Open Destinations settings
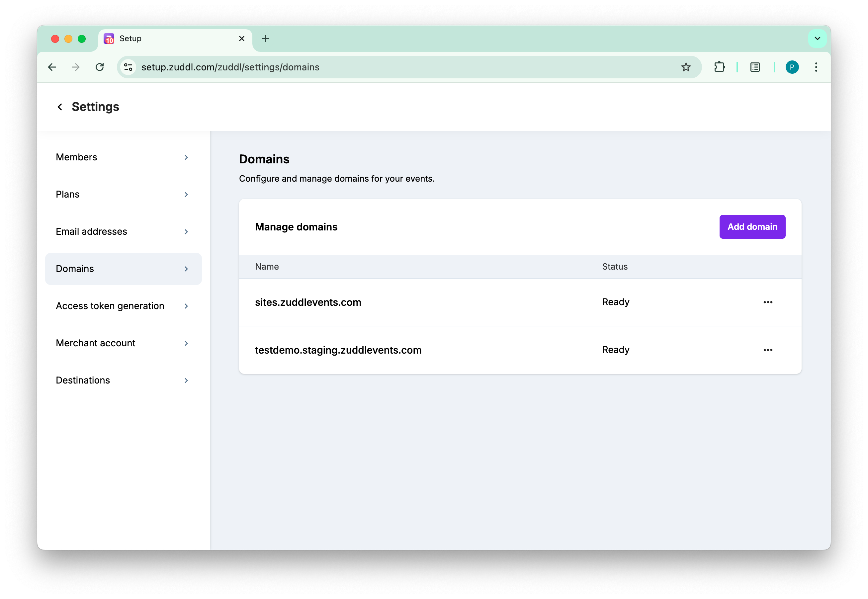868x599 pixels. pyautogui.click(x=83, y=380)
